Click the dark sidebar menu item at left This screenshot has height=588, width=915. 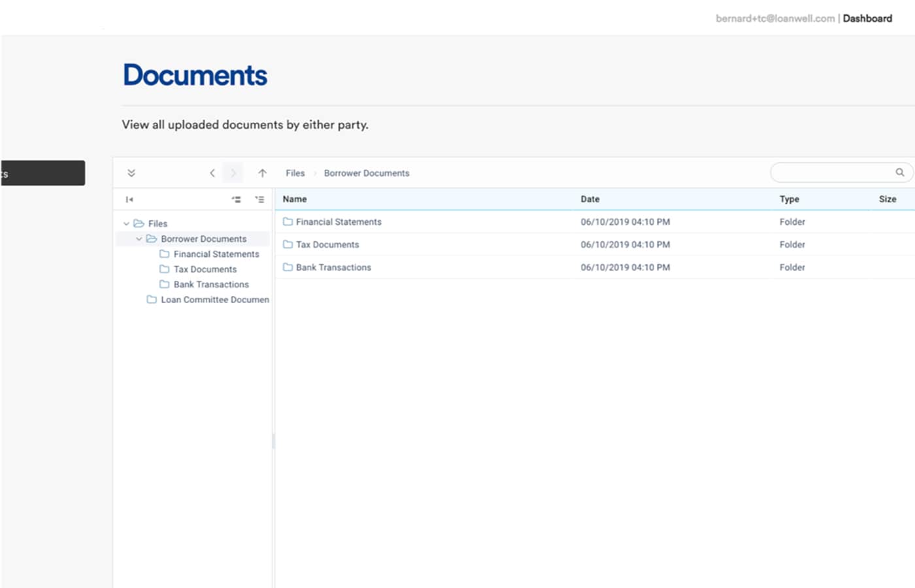(42, 173)
